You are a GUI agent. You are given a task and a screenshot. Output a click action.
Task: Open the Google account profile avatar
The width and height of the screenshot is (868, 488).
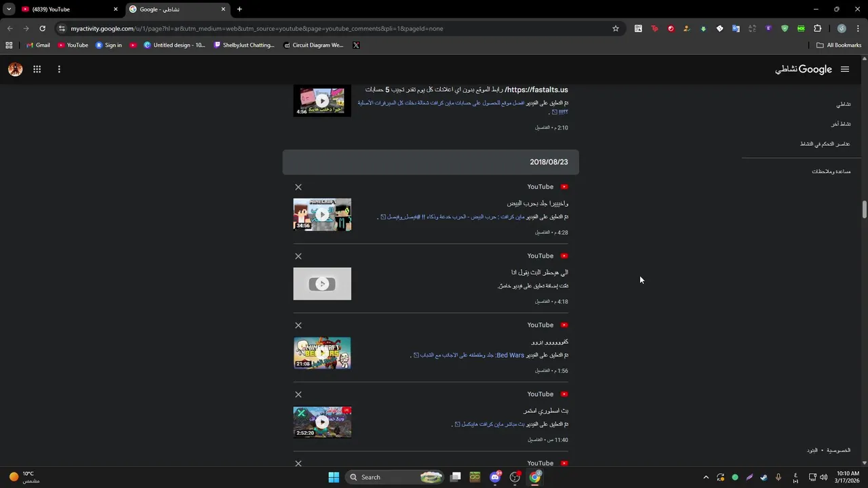[x=15, y=69]
